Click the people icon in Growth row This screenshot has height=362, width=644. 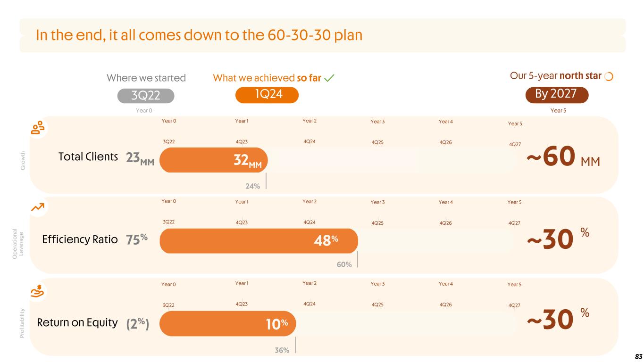38,128
